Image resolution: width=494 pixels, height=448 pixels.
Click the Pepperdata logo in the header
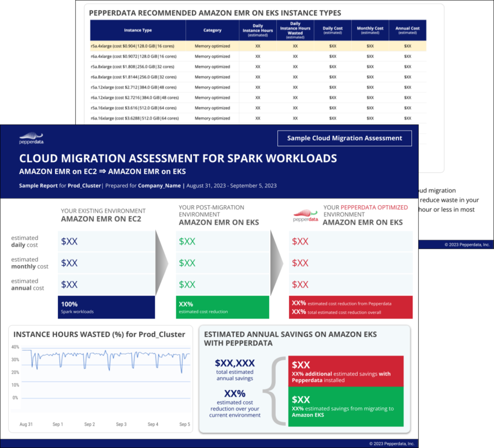click(x=30, y=137)
